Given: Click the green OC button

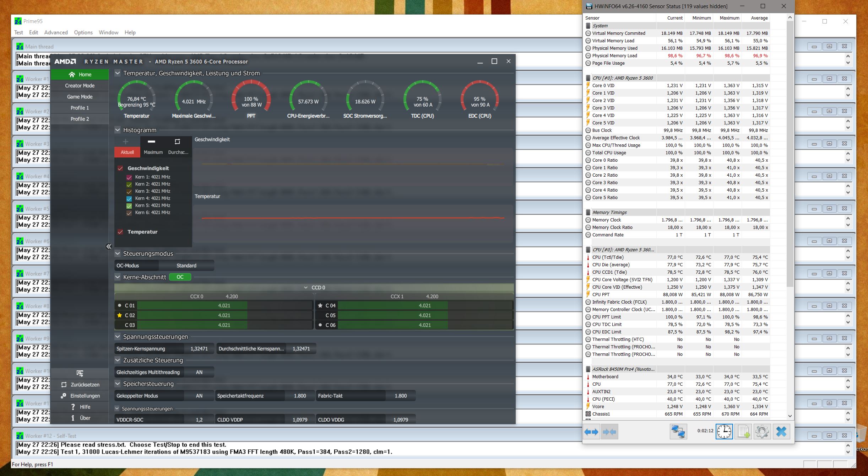Looking at the screenshot, I should coord(180,277).
